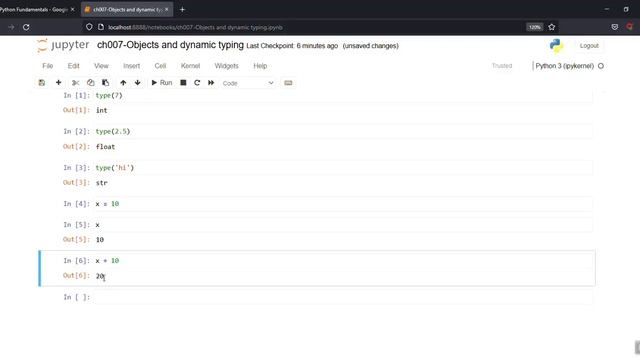Click the Logout button
Image resolution: width=640 pixels, height=360 pixels.
[x=589, y=46]
